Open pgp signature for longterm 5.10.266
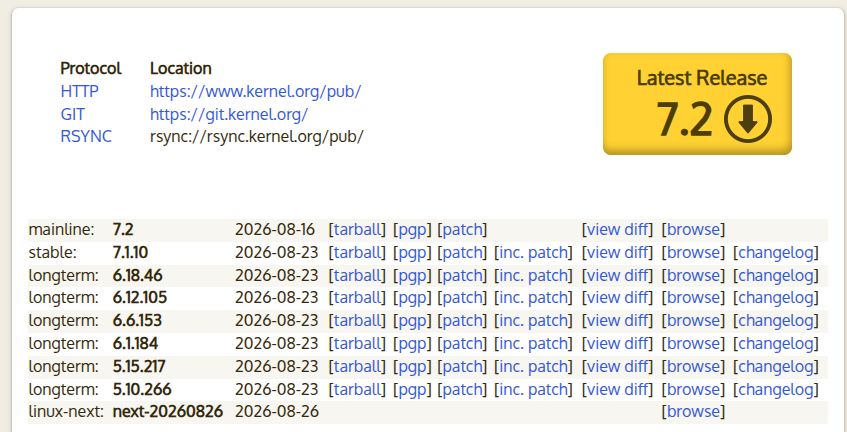Viewport: 847px width, 432px height. click(x=412, y=389)
